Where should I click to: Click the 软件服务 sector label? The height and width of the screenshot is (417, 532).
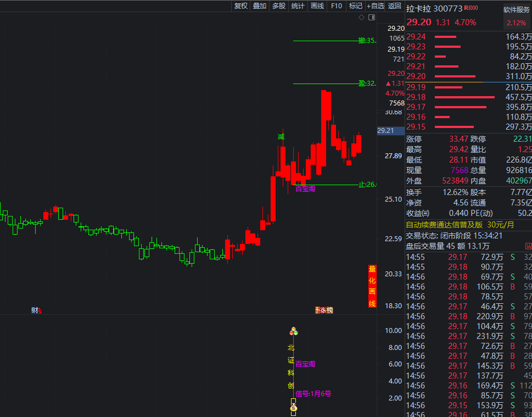coord(517,10)
